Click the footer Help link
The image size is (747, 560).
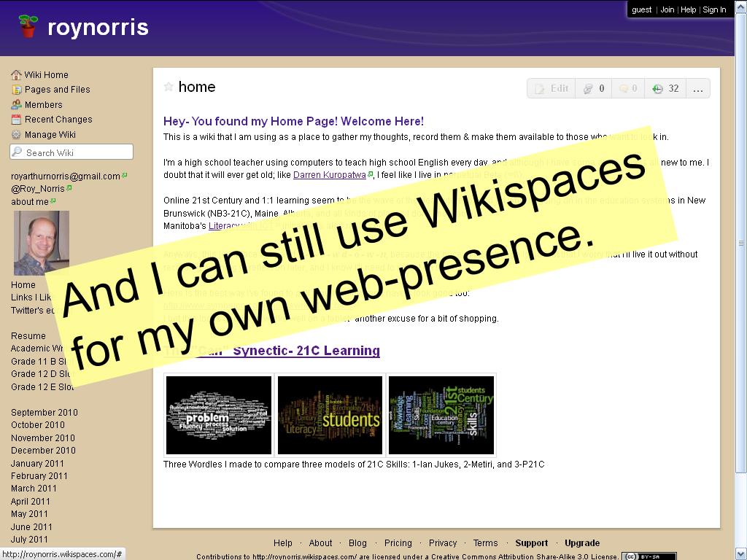click(282, 542)
